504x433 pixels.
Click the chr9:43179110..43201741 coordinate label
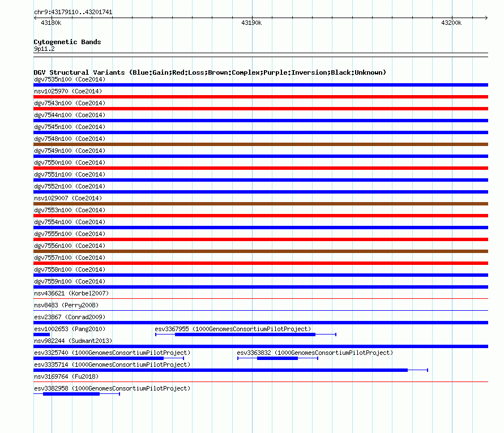[73, 12]
